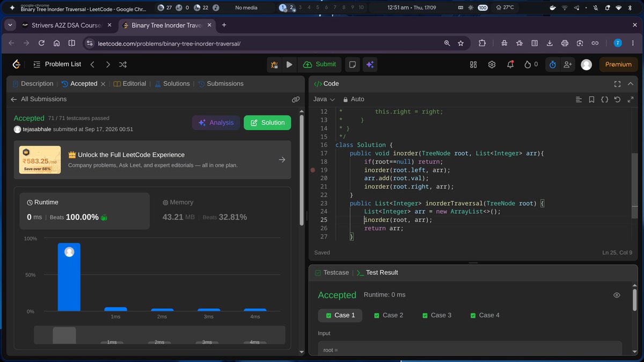The height and width of the screenshot is (362, 644).
Task: Close the Accepted tab
Action: pyautogui.click(x=103, y=84)
